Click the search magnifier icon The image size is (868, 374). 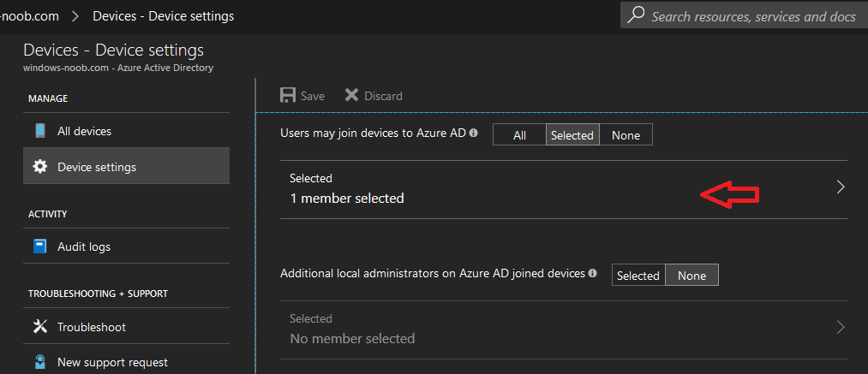coord(637,15)
